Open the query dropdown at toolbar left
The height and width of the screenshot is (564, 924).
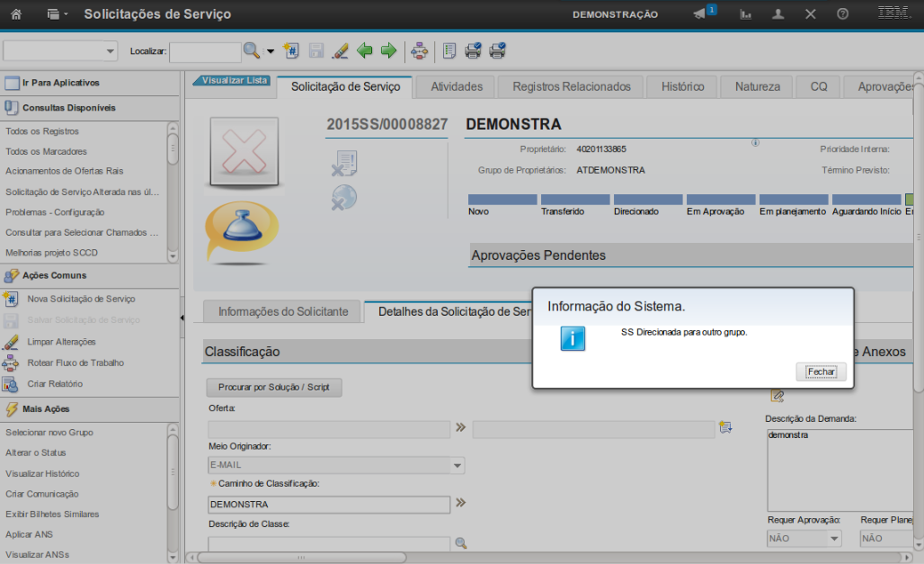tap(60, 51)
